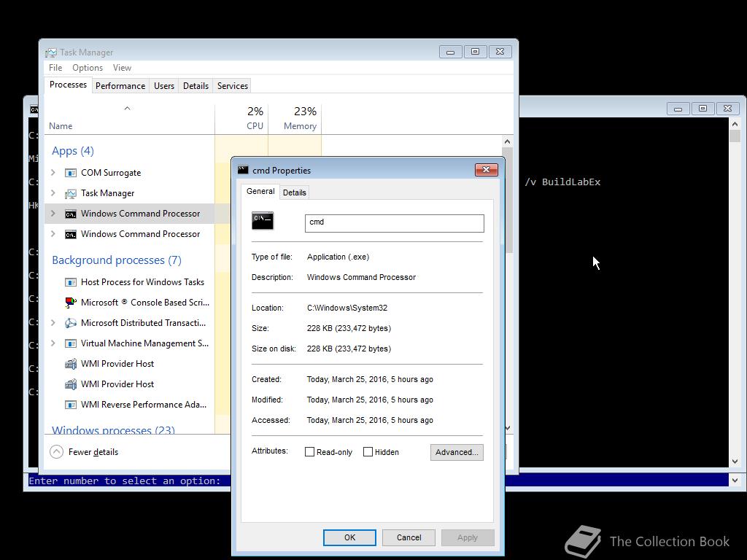Click cmd Properties title bar icon
The image size is (747, 560).
pos(243,170)
